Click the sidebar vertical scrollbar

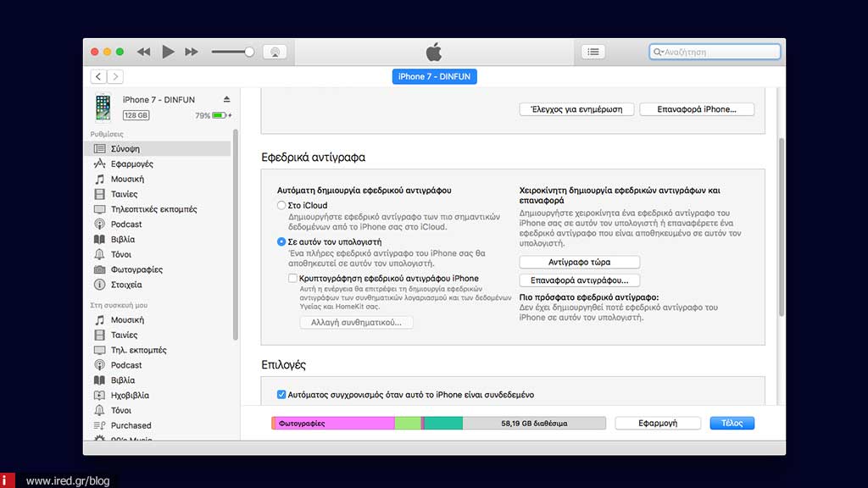tap(236, 236)
